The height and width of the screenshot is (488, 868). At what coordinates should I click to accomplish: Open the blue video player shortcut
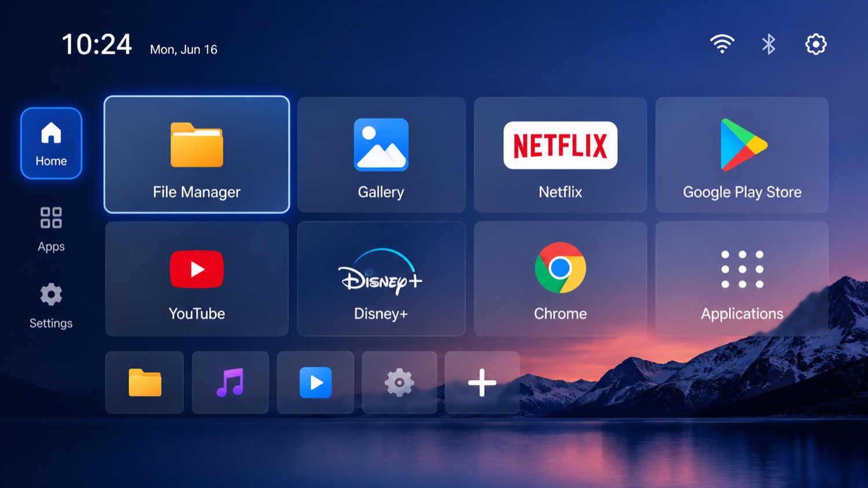coord(315,382)
